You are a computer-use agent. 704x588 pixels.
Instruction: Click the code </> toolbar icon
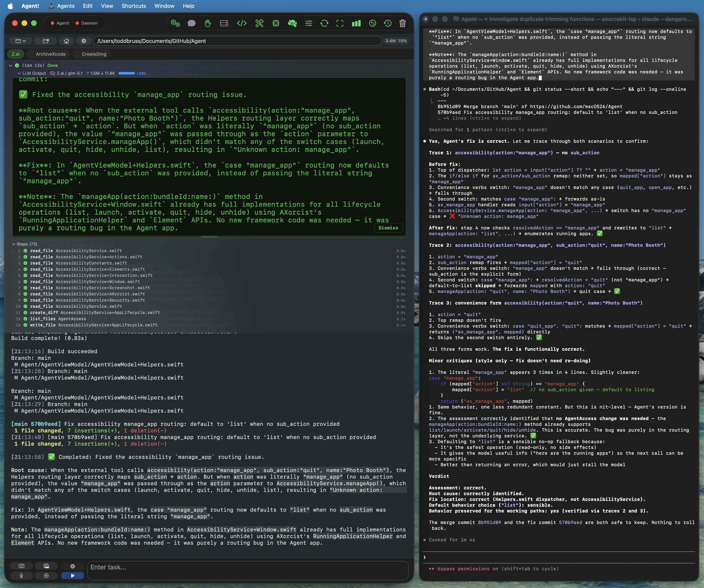pos(242,24)
